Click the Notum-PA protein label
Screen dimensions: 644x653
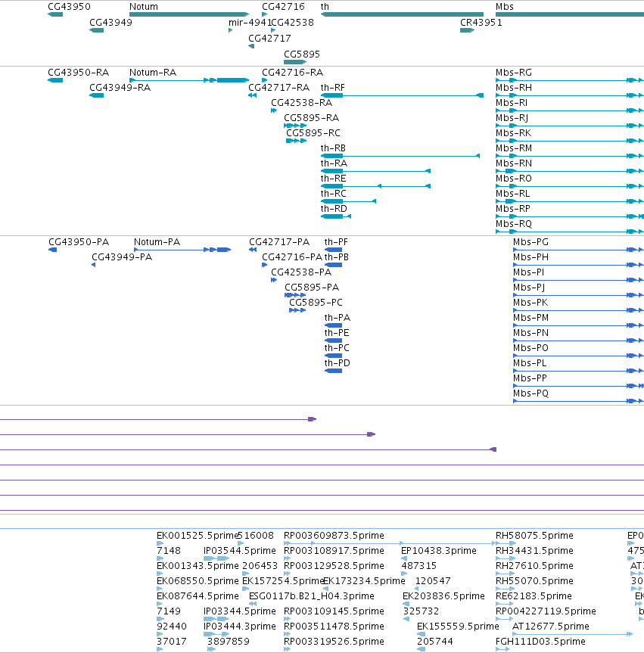point(157,242)
